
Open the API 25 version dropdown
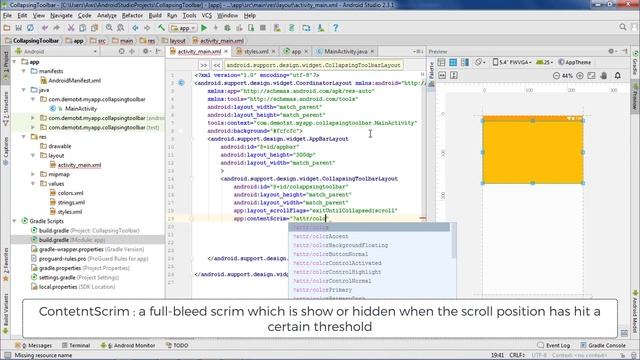tap(544, 62)
